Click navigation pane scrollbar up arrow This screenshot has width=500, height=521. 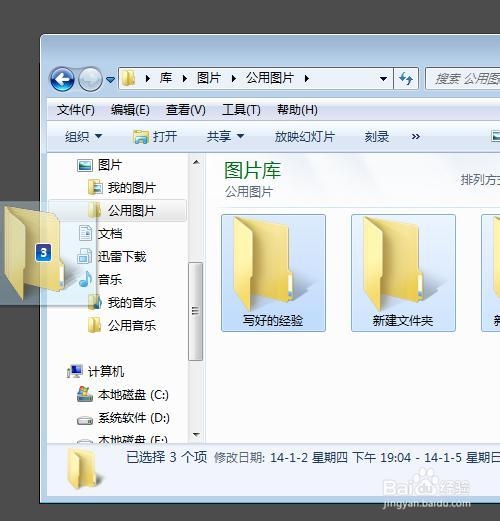(x=196, y=163)
